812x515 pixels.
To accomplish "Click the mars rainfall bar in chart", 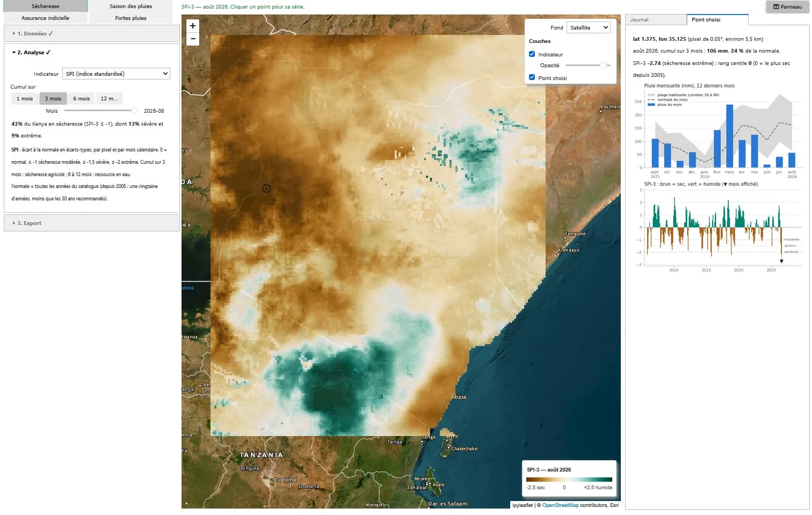I will [729, 136].
